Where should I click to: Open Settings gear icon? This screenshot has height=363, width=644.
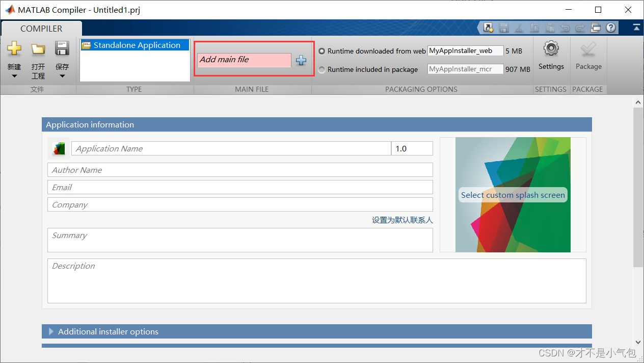tap(551, 49)
